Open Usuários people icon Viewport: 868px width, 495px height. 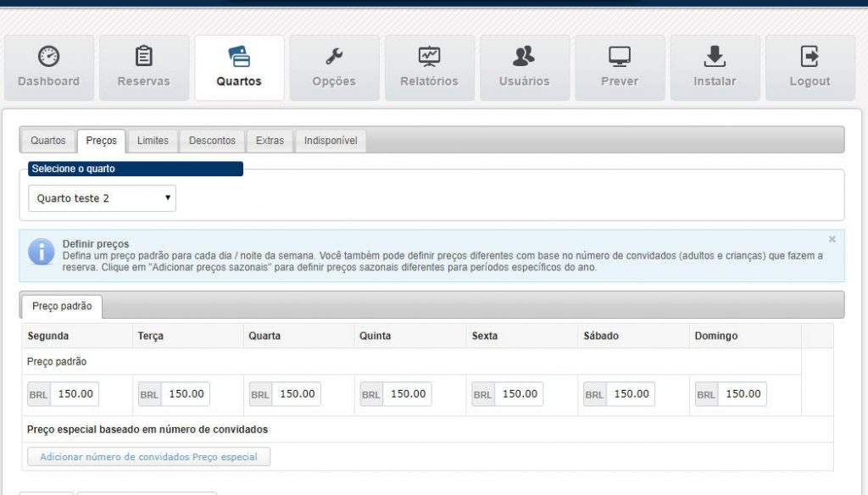coord(524,57)
